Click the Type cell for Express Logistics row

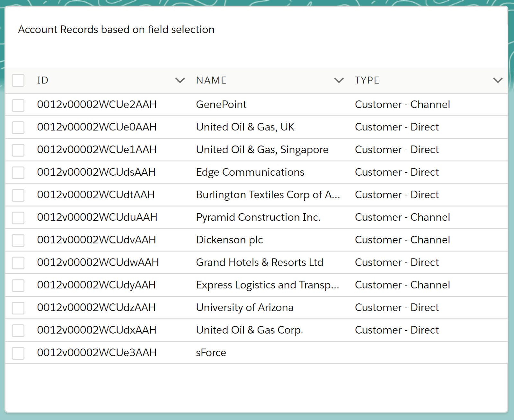point(403,285)
